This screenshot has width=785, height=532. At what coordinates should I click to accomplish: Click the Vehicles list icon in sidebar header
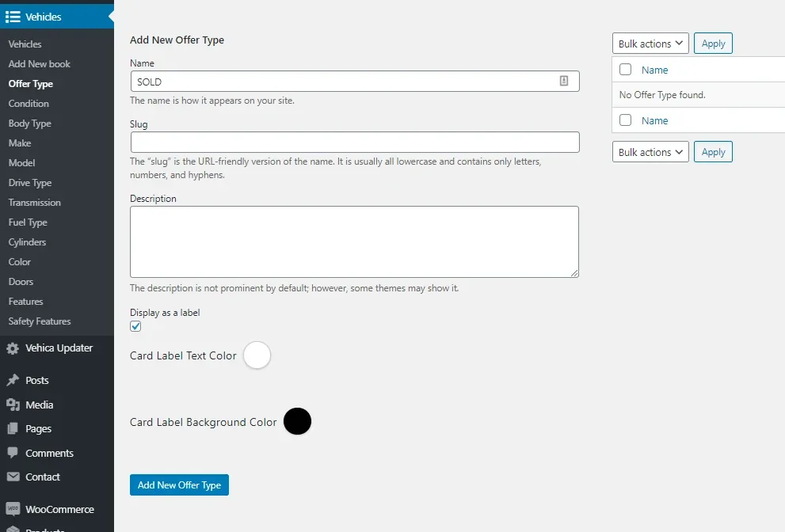tap(13, 17)
